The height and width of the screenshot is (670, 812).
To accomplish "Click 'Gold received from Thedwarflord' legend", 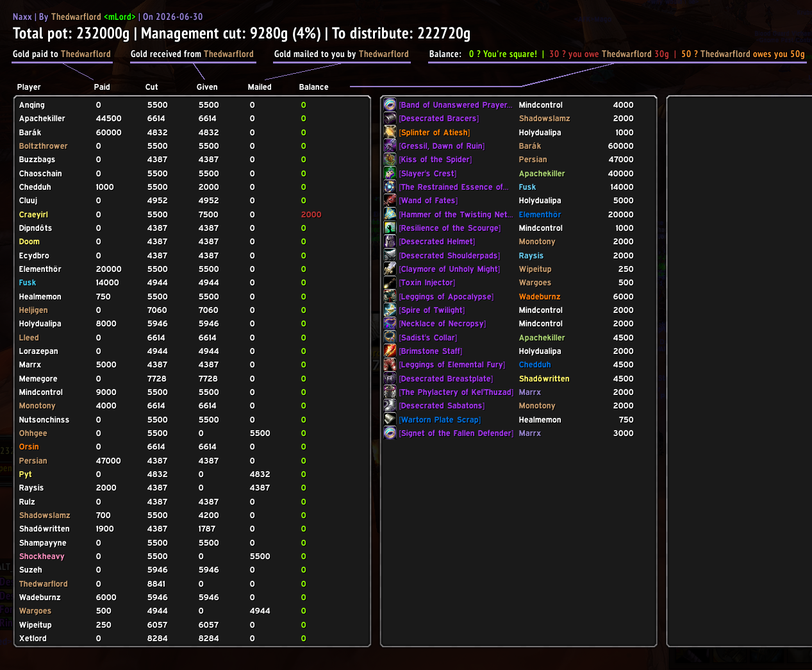I will pos(192,54).
